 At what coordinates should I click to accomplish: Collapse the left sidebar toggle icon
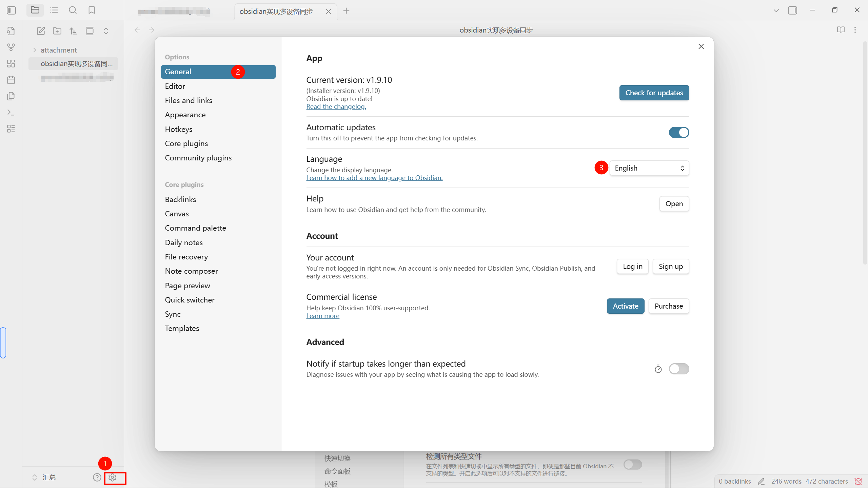(11, 11)
